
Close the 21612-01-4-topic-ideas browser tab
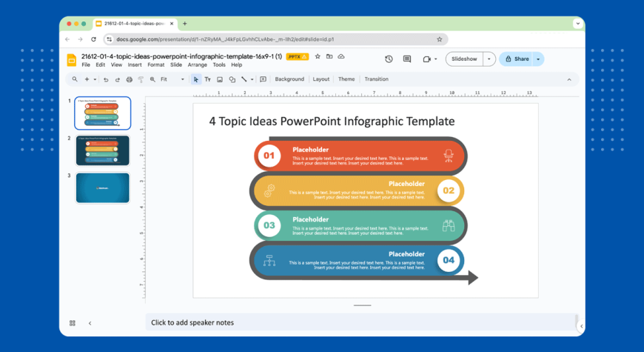172,24
